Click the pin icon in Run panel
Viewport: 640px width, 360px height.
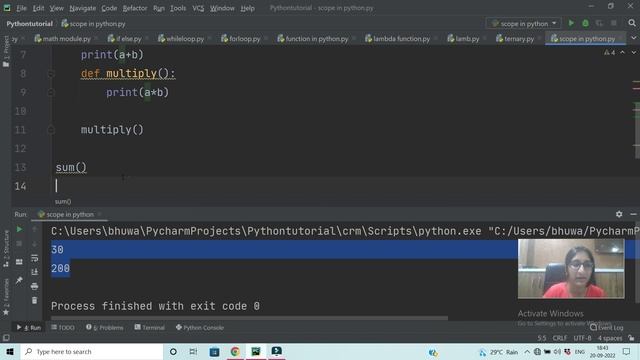pyautogui.click(x=19, y=280)
